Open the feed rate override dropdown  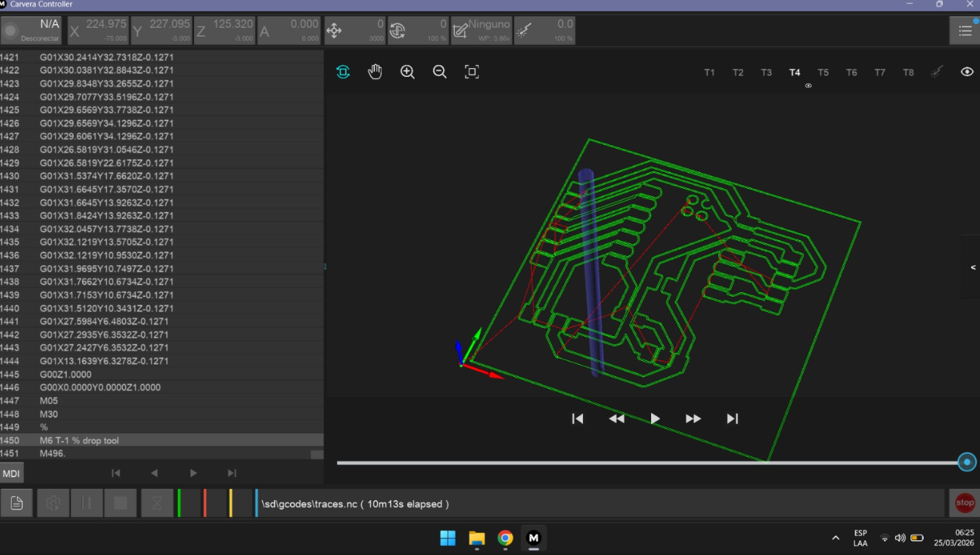click(x=355, y=31)
